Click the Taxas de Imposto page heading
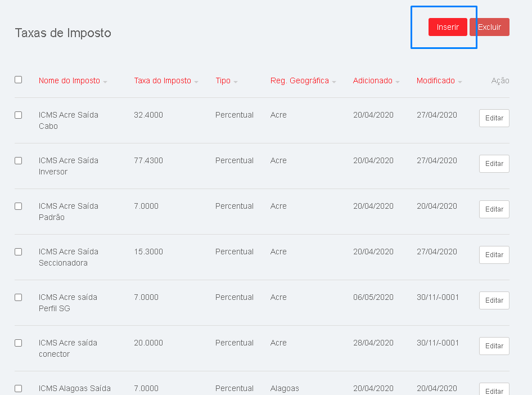The height and width of the screenshot is (395, 532). point(63,33)
